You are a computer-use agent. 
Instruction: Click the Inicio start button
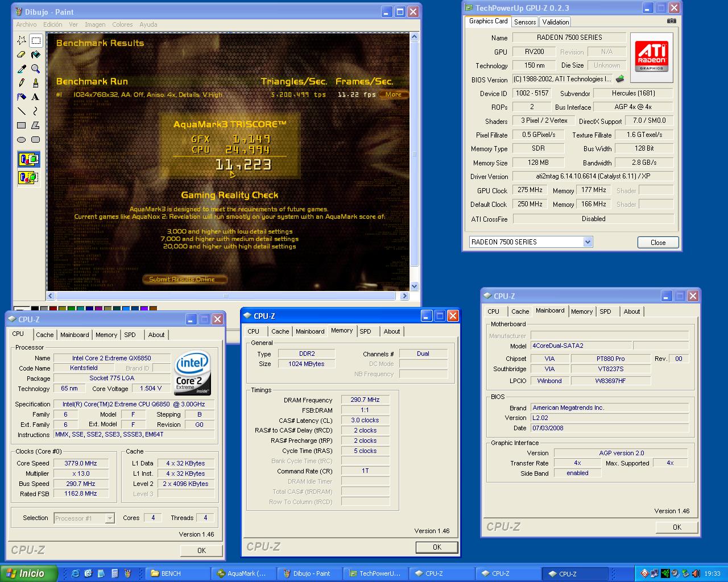point(29,573)
